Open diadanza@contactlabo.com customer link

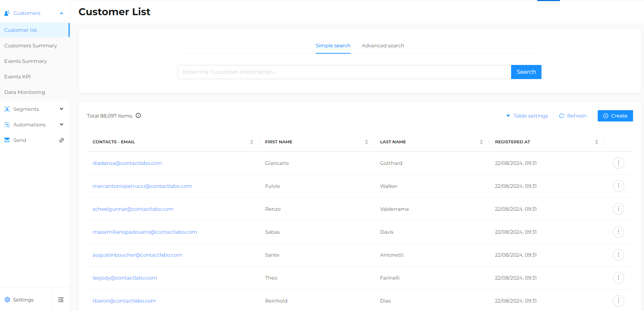127,163
